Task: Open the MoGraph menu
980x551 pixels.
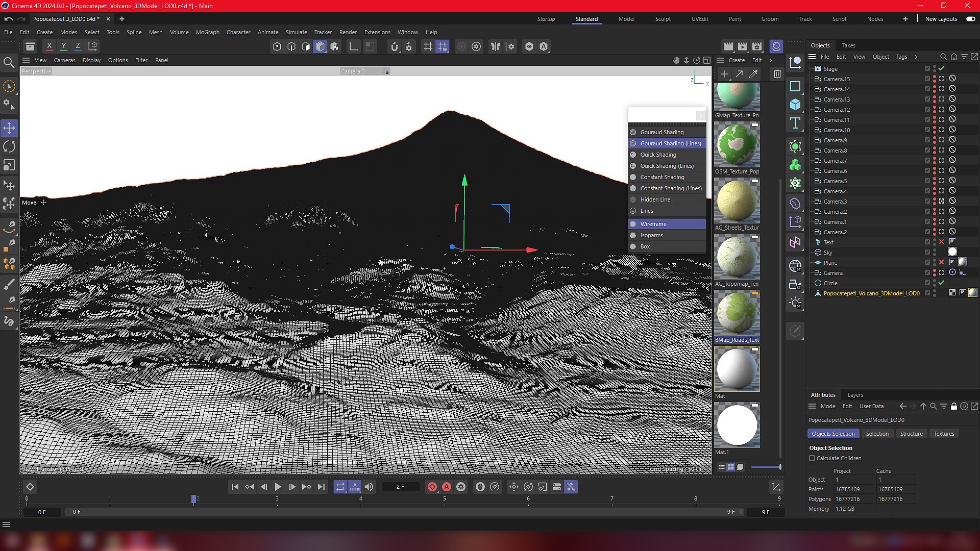Action: point(208,32)
